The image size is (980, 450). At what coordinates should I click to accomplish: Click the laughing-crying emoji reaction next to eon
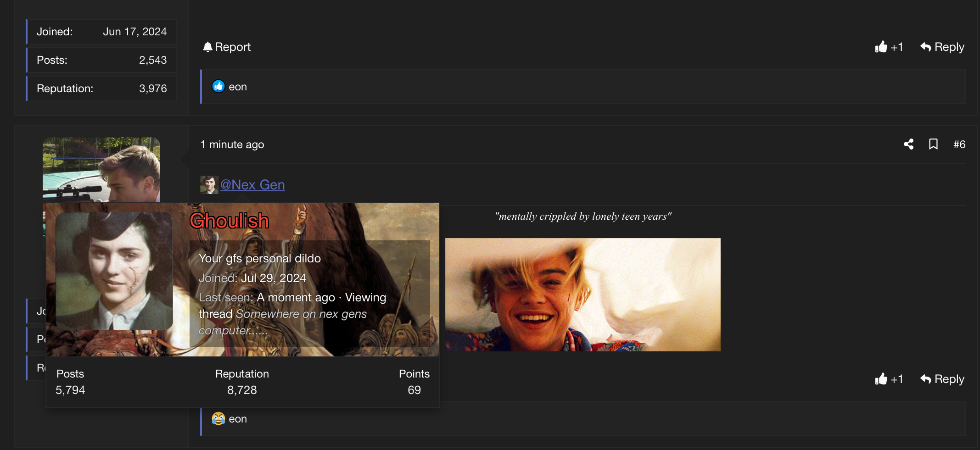218,418
